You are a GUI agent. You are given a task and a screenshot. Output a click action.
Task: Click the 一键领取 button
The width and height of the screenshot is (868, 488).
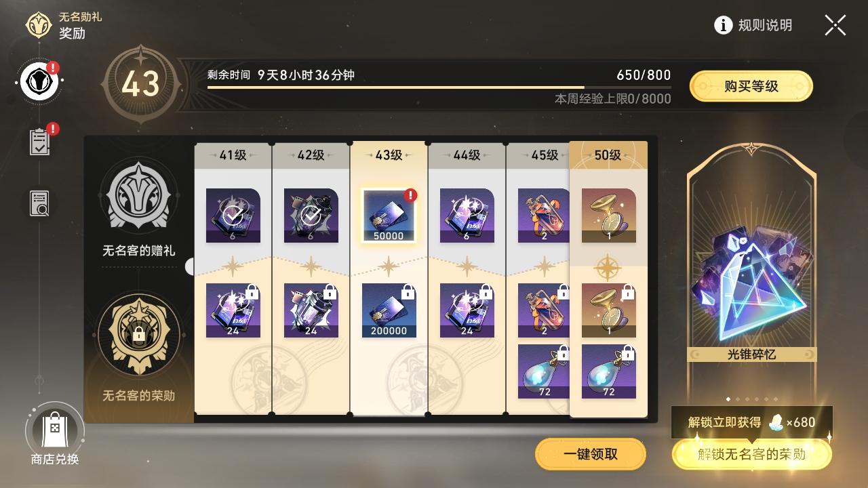[x=590, y=454]
